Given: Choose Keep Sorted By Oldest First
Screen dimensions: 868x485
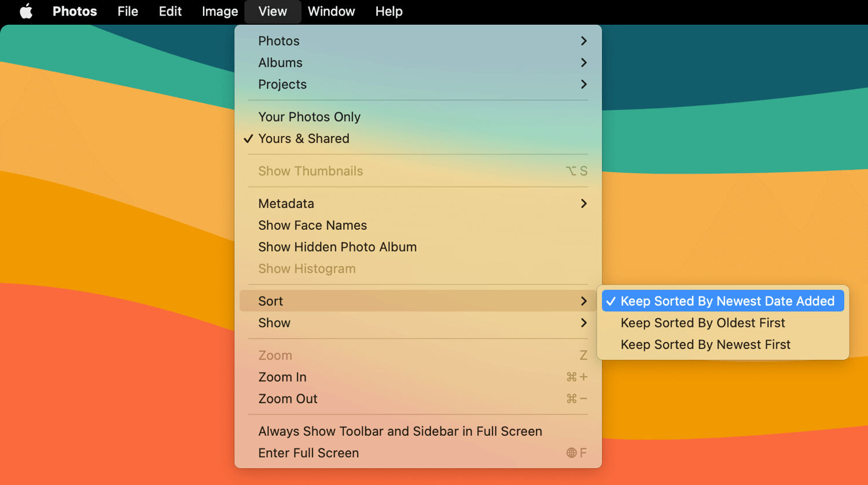Looking at the screenshot, I should tap(703, 323).
